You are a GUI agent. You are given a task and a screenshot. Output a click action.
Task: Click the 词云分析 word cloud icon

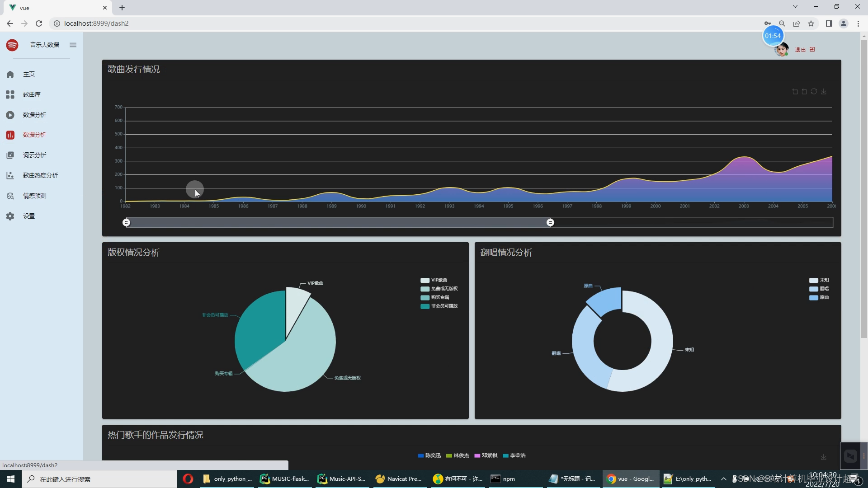[10, 155]
